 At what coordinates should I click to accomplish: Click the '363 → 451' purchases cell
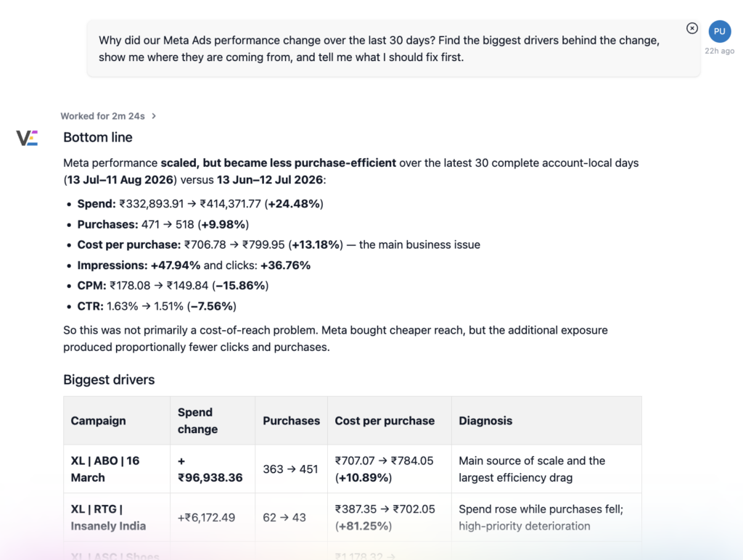(291, 469)
